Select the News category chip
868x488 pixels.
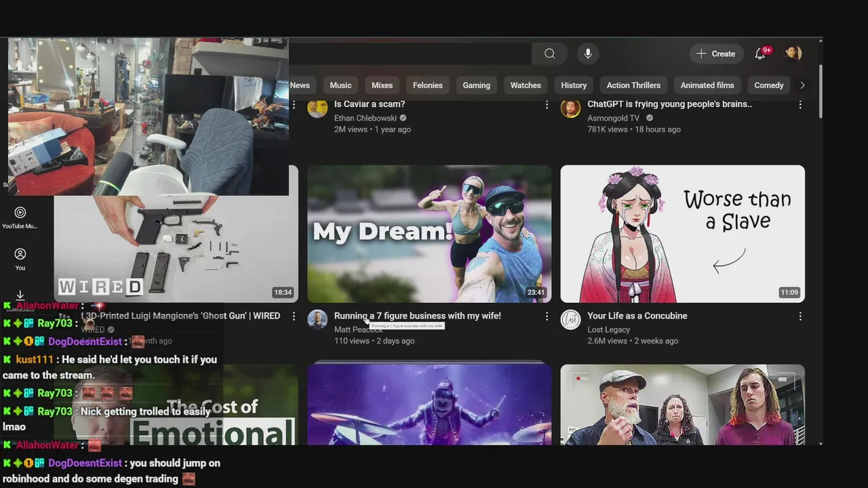pos(300,85)
